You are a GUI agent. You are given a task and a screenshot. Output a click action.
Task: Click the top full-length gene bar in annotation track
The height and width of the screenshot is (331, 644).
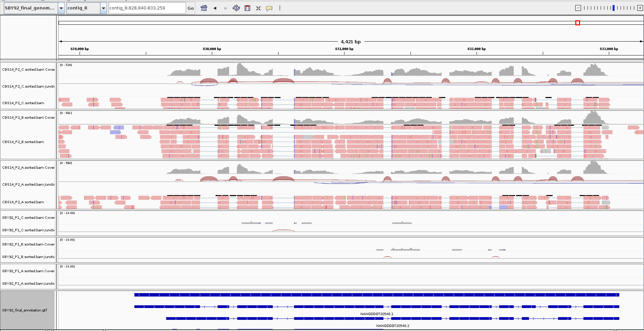click(377, 295)
